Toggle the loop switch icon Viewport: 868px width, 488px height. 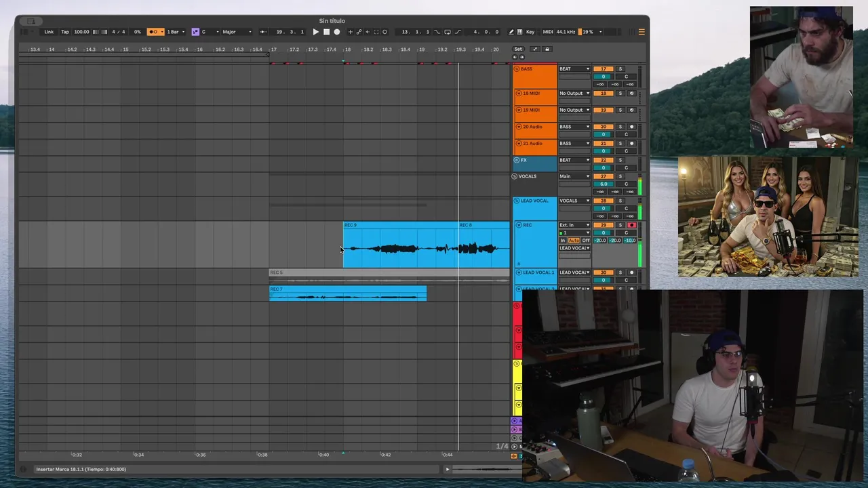(448, 32)
